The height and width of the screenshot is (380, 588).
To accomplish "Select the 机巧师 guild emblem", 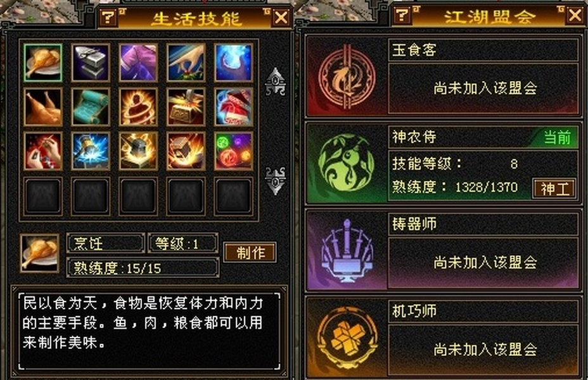I will pos(347,338).
